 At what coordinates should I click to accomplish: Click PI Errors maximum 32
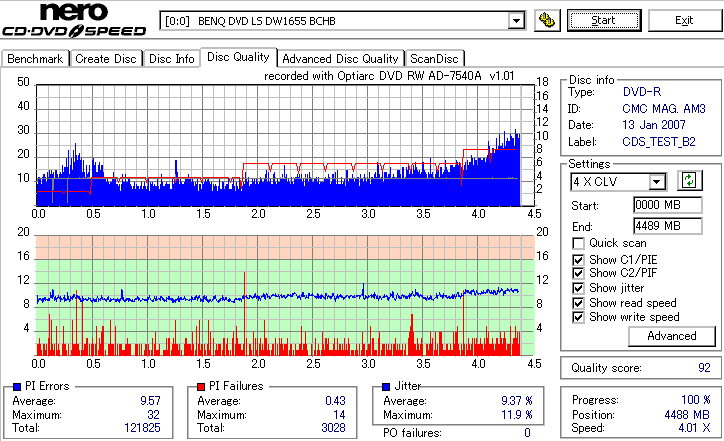click(x=153, y=415)
